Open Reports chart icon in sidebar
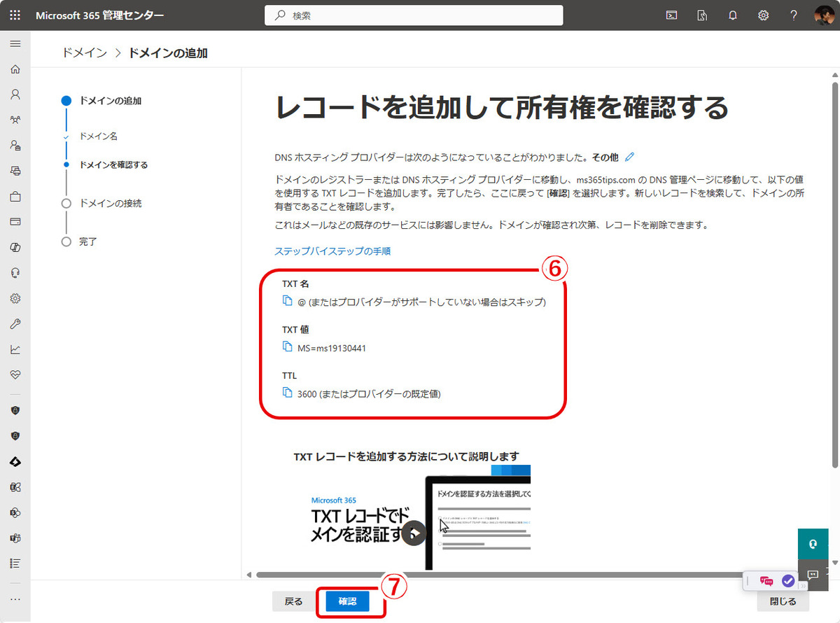The height and width of the screenshot is (623, 840). tap(15, 349)
